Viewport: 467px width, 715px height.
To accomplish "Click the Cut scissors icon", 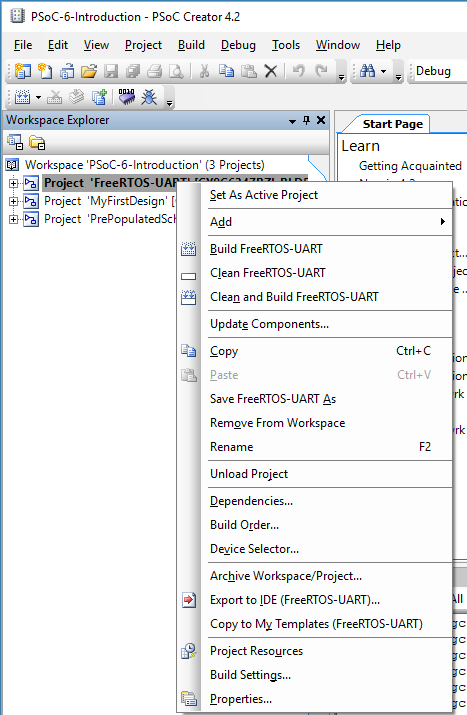I will pos(204,71).
